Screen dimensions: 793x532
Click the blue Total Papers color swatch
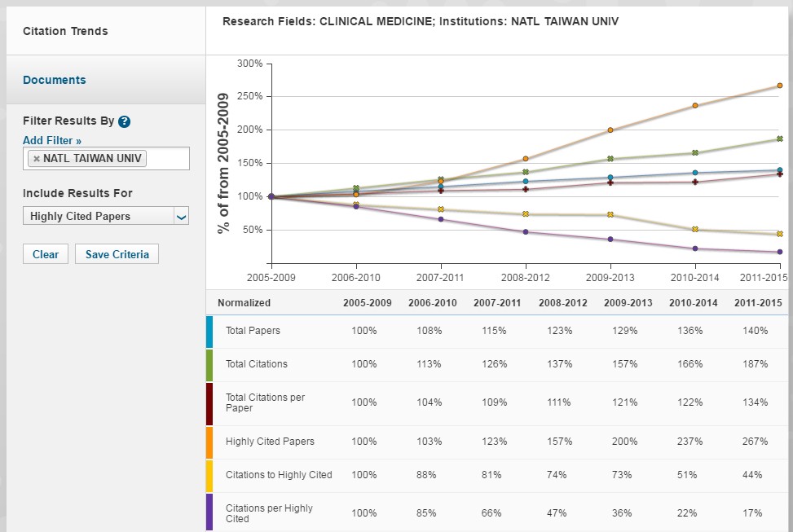(x=209, y=332)
